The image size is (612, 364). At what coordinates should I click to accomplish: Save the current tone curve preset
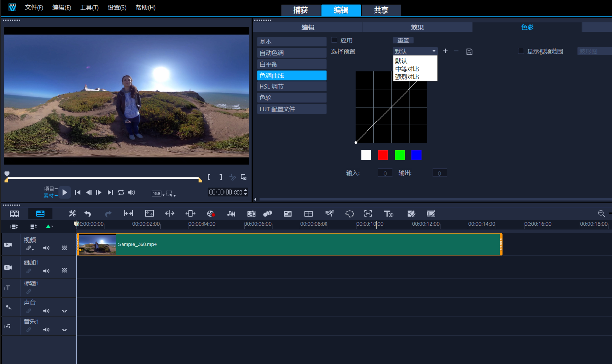469,51
